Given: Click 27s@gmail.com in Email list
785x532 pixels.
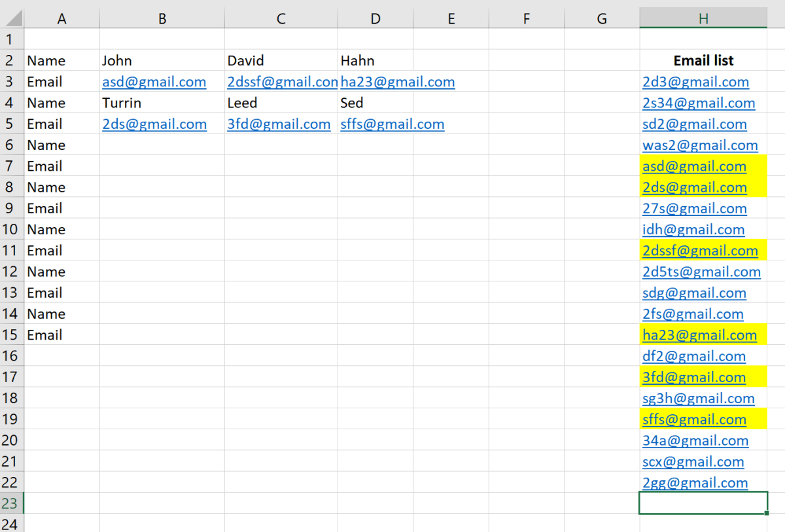Looking at the screenshot, I should pyautogui.click(x=695, y=208).
